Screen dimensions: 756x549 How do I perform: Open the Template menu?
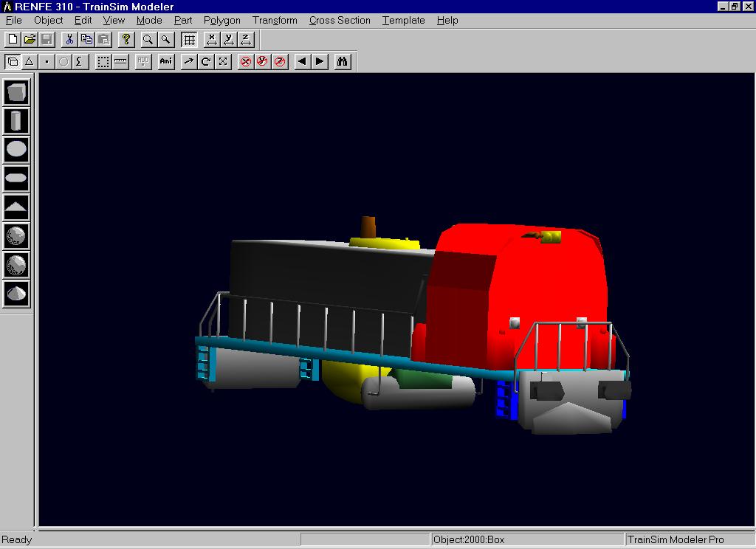(x=403, y=20)
